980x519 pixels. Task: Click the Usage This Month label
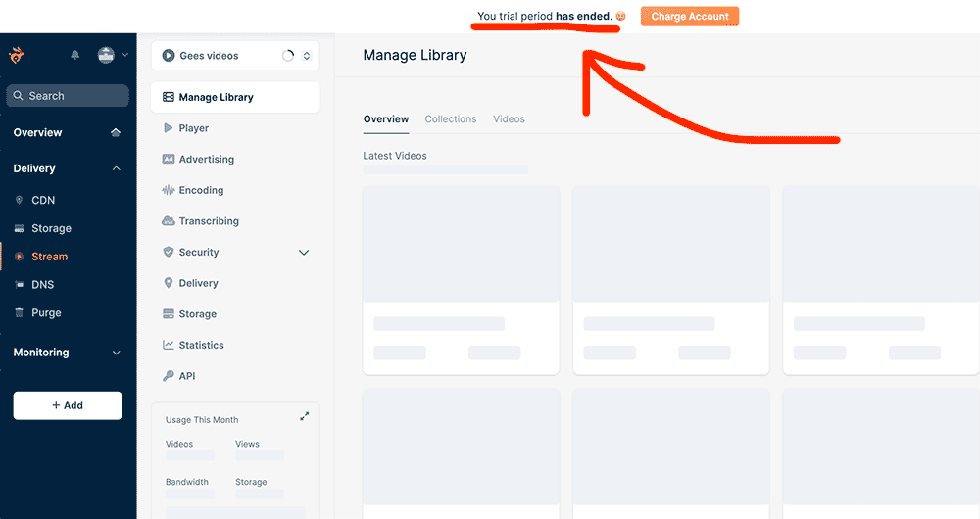pyautogui.click(x=202, y=420)
